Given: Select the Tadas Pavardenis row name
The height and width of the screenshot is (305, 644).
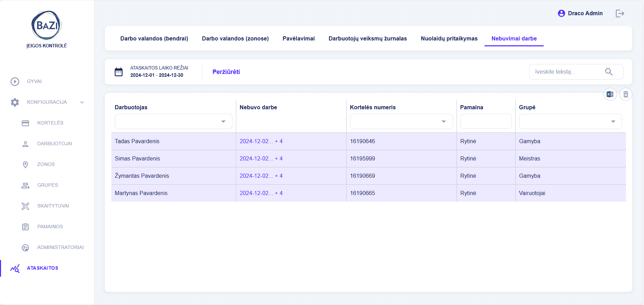Looking at the screenshot, I should tap(137, 141).
